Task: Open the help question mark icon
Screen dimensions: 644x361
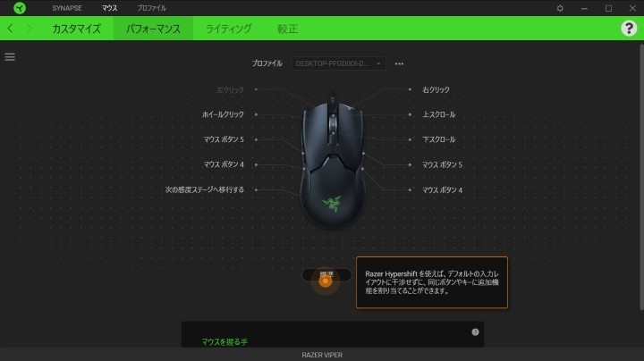Action: tap(629, 29)
